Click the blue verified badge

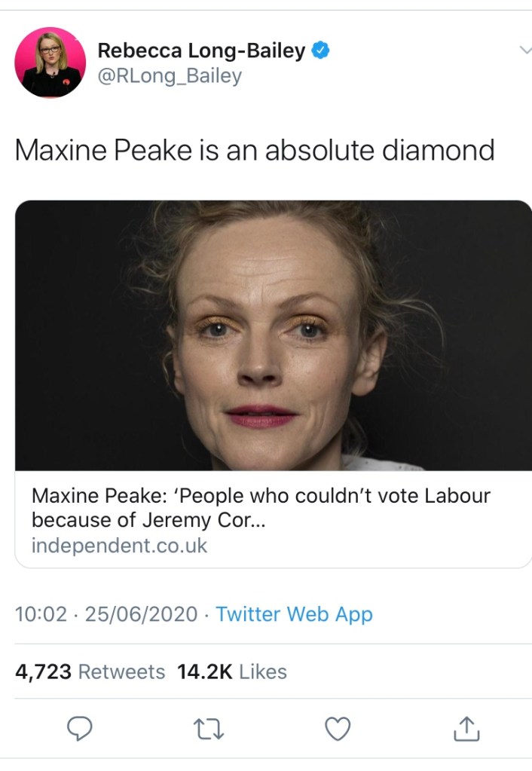click(322, 51)
